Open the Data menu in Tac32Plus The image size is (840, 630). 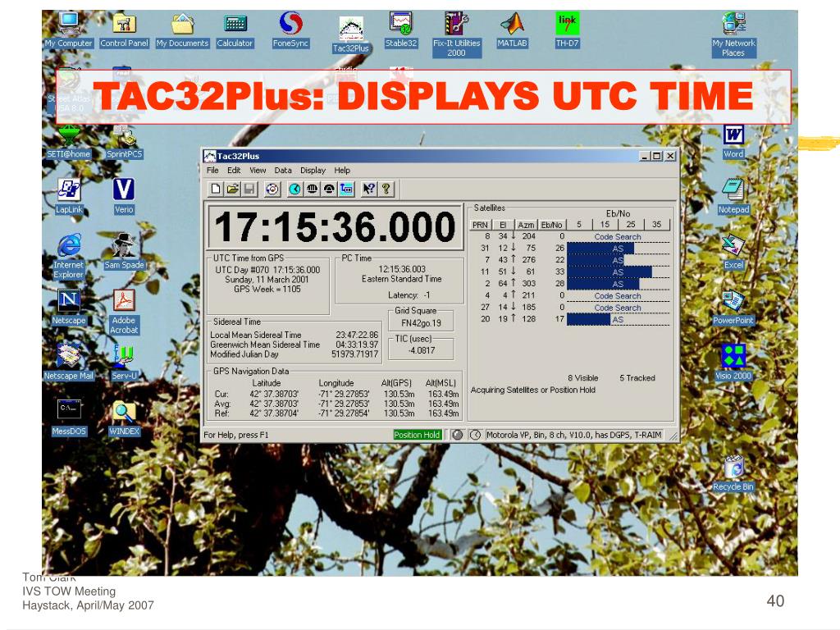point(283,170)
